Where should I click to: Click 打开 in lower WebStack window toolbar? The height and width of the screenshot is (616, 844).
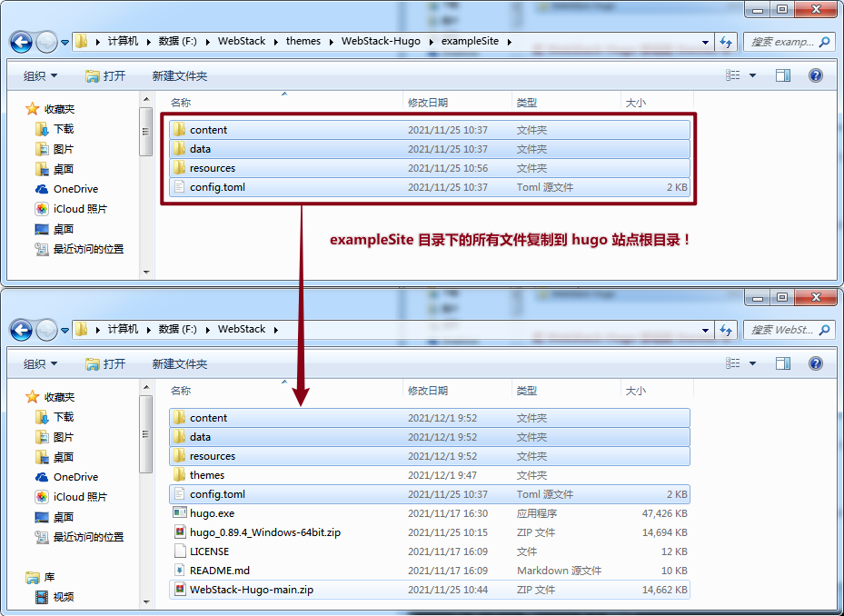point(105,364)
